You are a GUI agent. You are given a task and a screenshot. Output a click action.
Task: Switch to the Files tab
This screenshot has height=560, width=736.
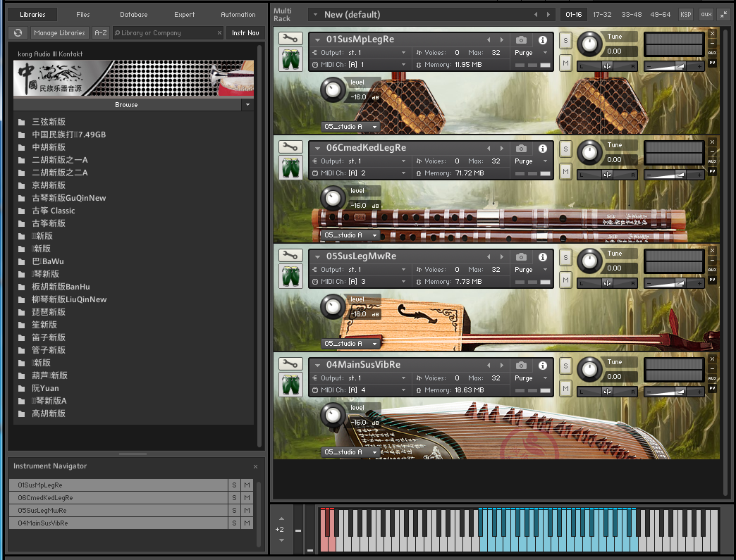pyautogui.click(x=82, y=13)
